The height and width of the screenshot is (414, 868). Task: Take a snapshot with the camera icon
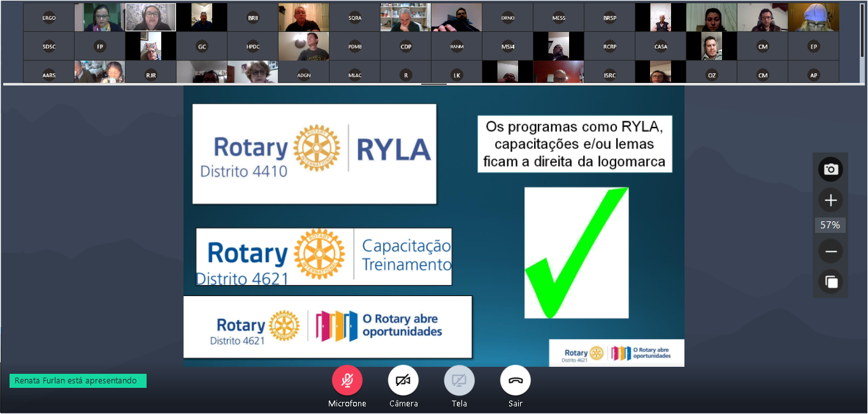tap(830, 169)
